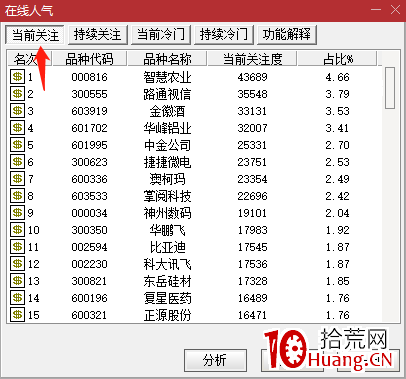Click stock name 路通视信
The image size is (406, 379).
coord(167,94)
